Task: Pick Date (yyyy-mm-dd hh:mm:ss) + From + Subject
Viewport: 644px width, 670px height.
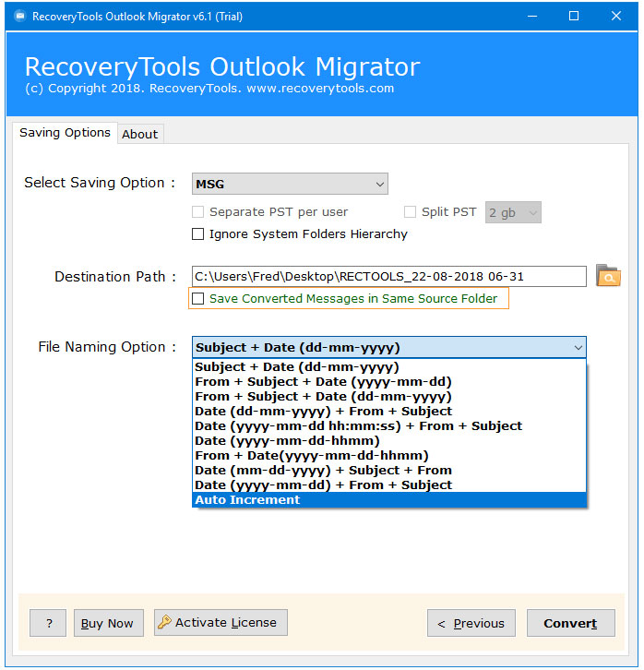Action: (x=389, y=426)
